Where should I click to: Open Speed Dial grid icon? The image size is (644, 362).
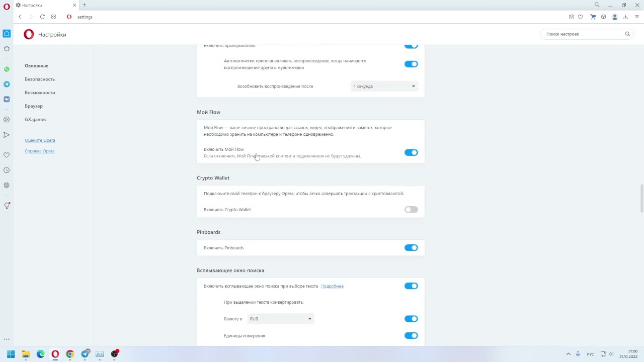point(53,17)
